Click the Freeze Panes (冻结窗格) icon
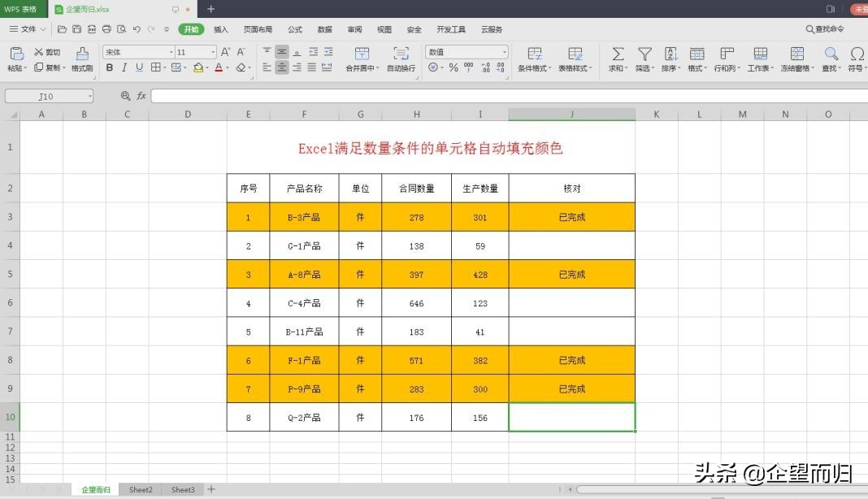This screenshot has height=499, width=868. (x=797, y=54)
